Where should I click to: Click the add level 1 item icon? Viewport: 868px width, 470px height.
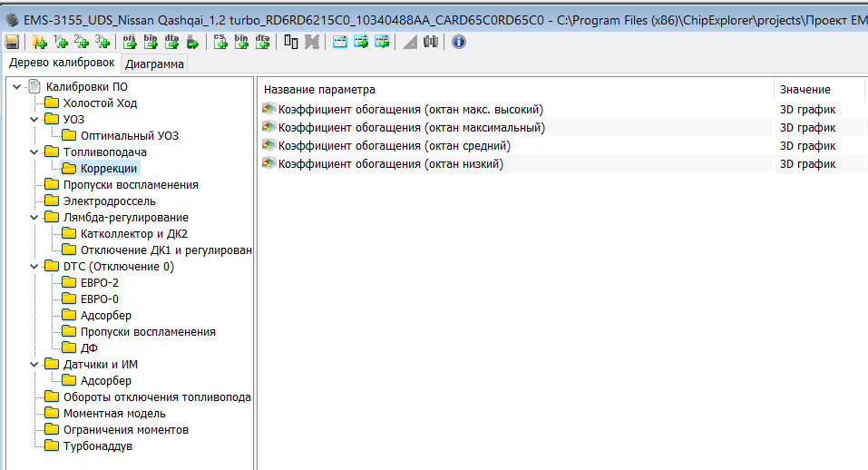(x=61, y=42)
